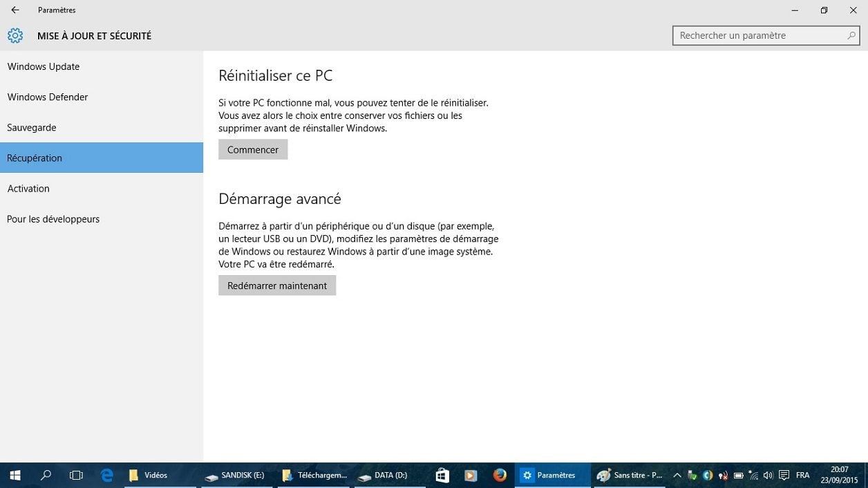Open Pour les développeurs section
The image size is (868, 488).
click(102, 218)
